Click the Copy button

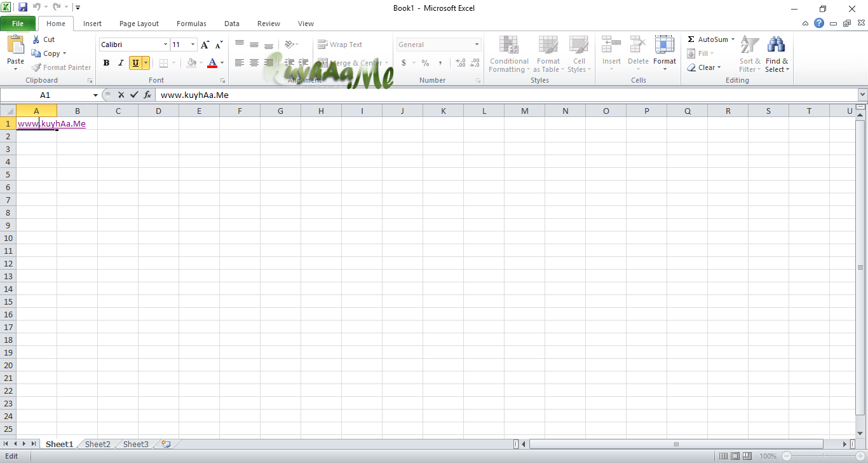point(50,53)
